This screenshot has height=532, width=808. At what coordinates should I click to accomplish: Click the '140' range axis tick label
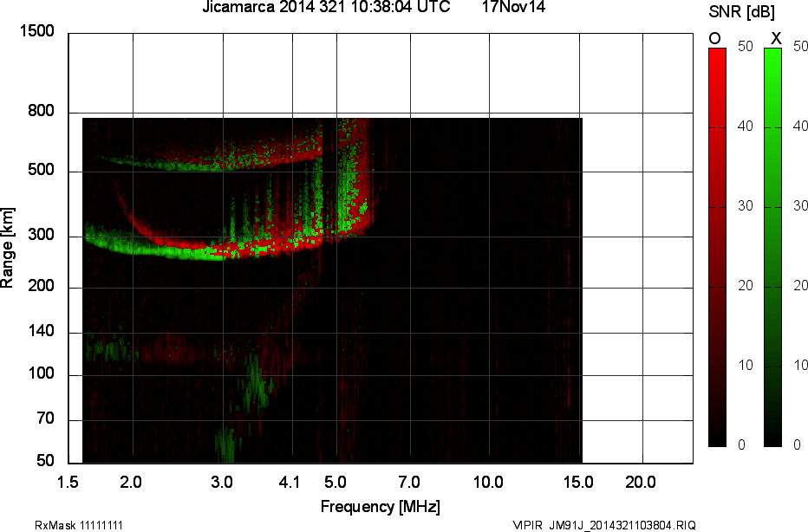(41, 331)
